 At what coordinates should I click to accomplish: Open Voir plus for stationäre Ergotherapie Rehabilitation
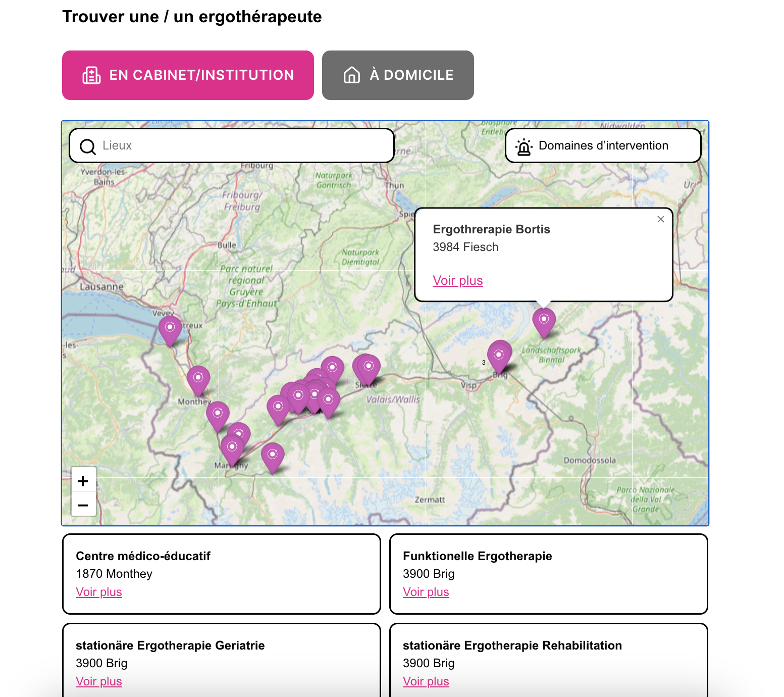click(x=426, y=681)
